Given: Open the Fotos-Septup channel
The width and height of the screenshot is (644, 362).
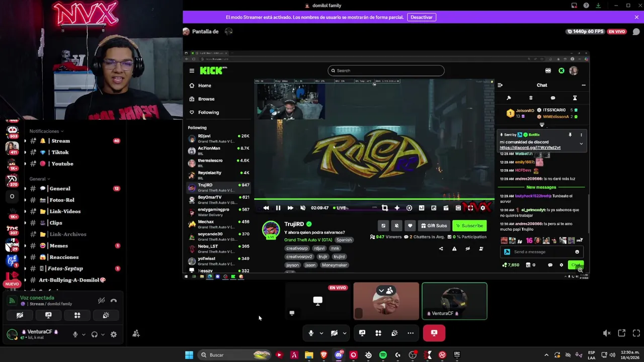Looking at the screenshot, I should [x=73, y=268].
